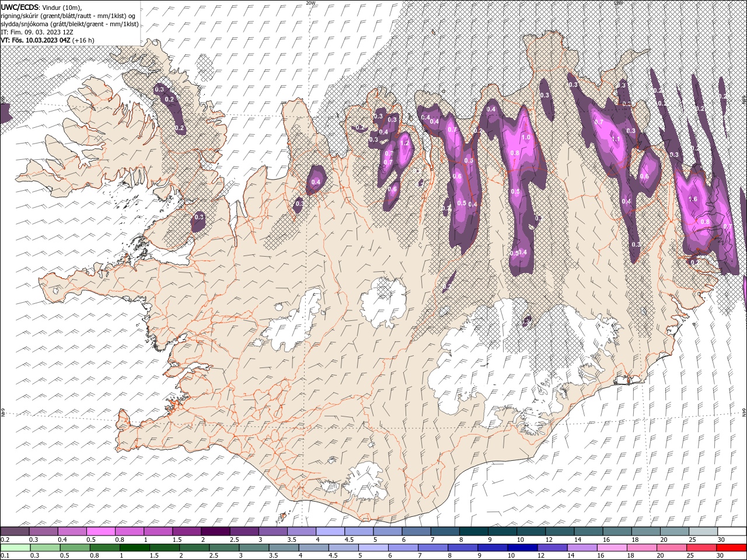Viewport: 747px width, 560px height.
Task: Click dark green lower legend swatch between 1 and 1.5
Action: 134,548
